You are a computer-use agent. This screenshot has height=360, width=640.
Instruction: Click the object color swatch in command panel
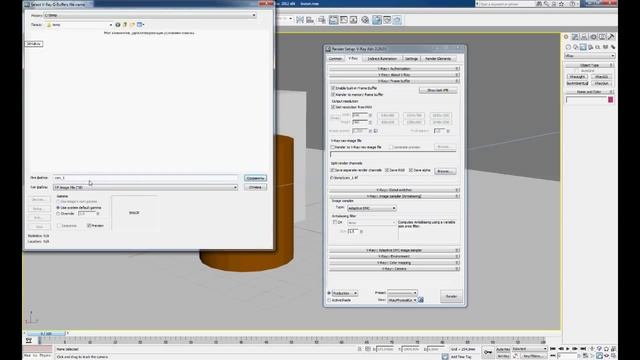[611, 100]
